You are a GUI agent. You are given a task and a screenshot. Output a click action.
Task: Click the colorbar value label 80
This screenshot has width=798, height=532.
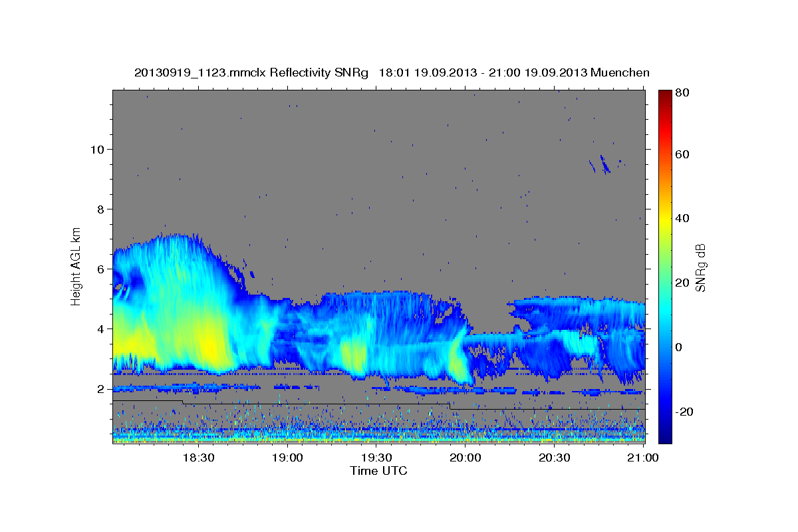pyautogui.click(x=684, y=92)
